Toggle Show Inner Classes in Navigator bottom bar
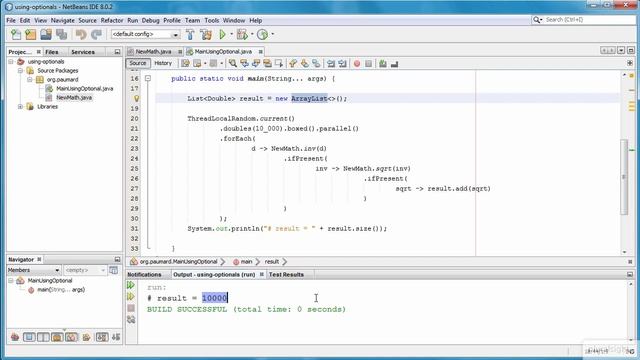Image resolution: width=640 pixels, height=360 pixels. click(71, 337)
